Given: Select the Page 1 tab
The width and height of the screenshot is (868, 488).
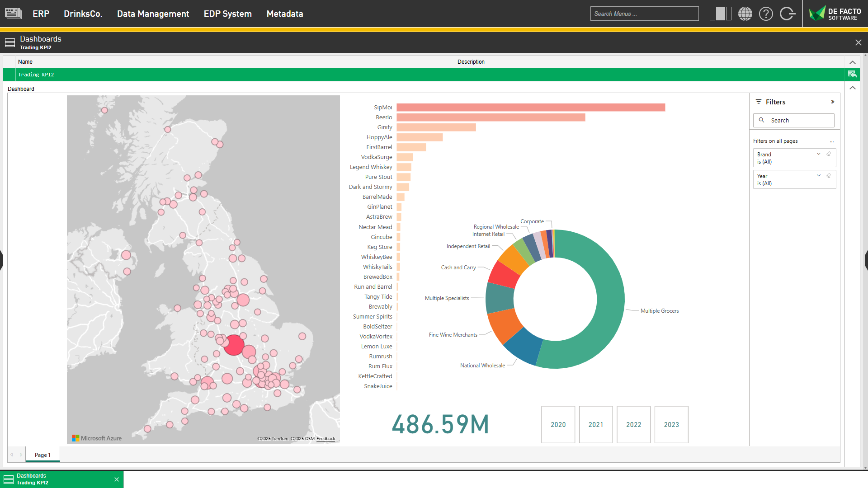Looking at the screenshot, I should click(x=42, y=455).
